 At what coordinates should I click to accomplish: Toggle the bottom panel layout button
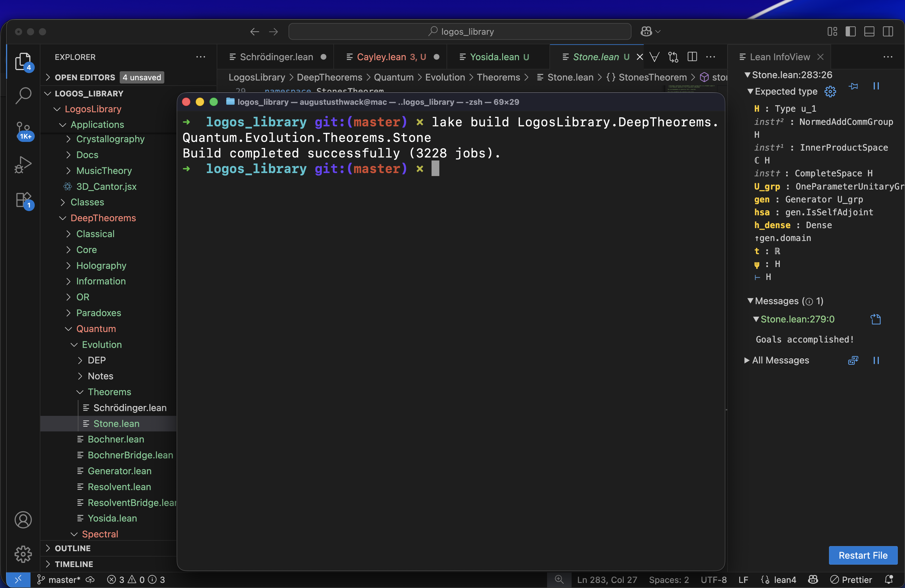point(869,31)
